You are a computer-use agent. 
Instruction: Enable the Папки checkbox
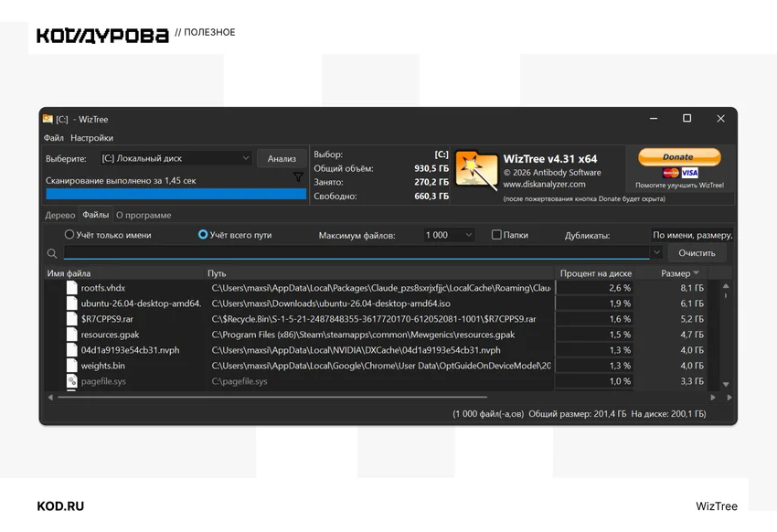click(496, 235)
